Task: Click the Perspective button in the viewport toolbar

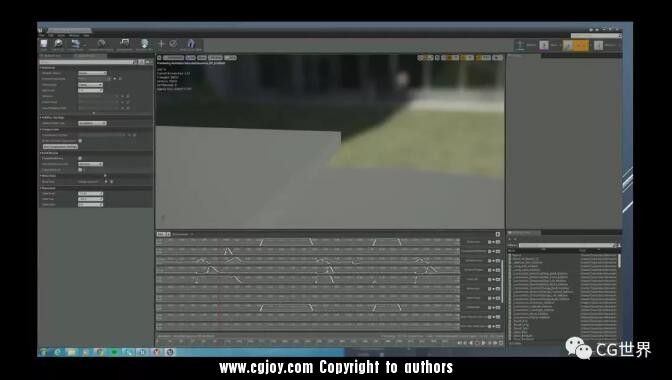Action: [173, 58]
